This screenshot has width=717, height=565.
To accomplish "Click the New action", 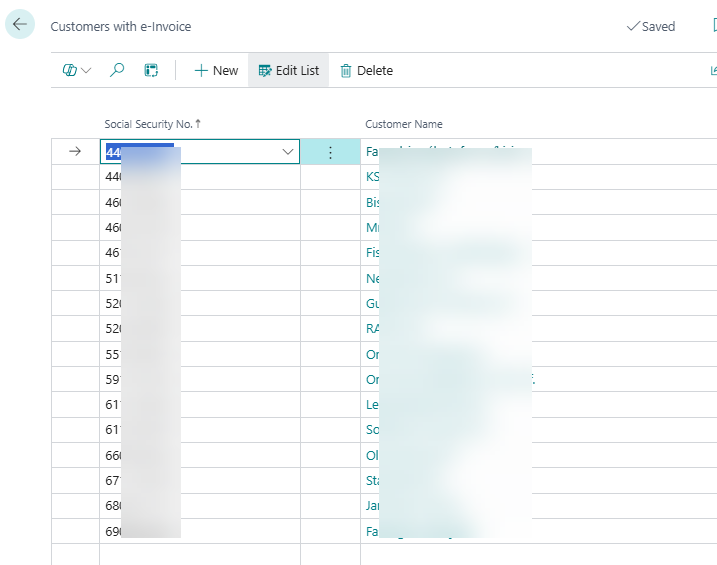I will 216,70.
